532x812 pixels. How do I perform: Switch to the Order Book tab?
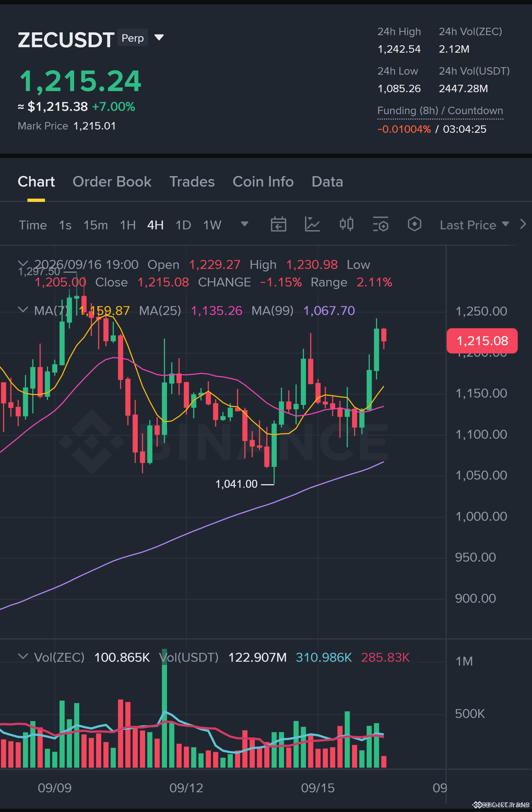(112, 182)
